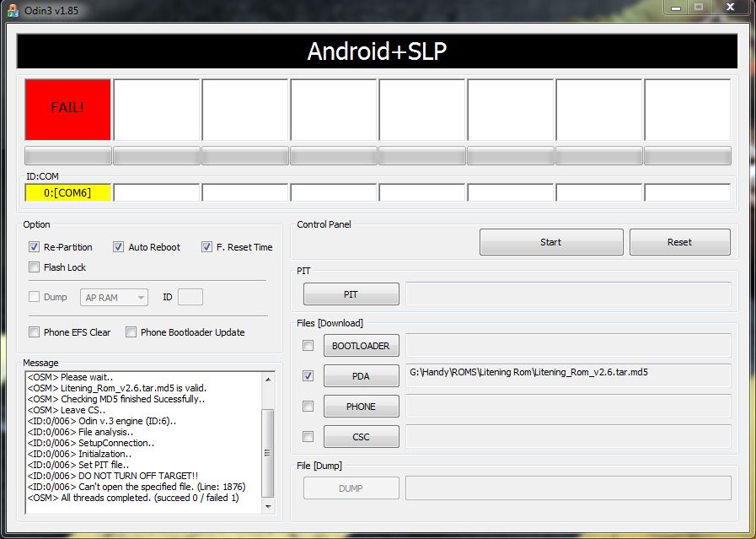
Task: Select log line "File analysis.."
Action: 81,432
